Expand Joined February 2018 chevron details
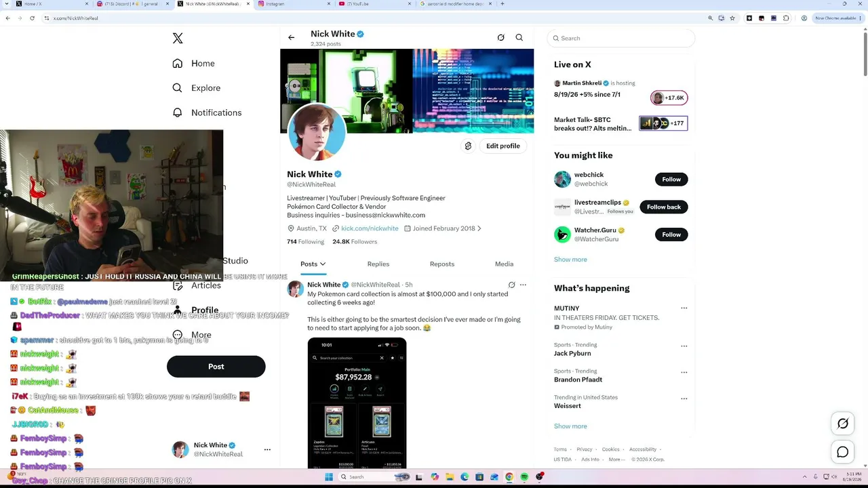The image size is (868, 488). click(479, 228)
